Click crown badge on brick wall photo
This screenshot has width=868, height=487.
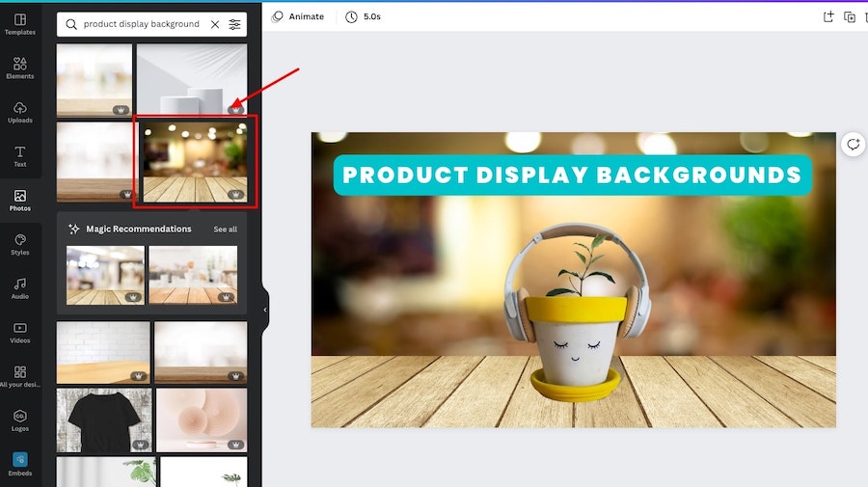[x=138, y=376]
